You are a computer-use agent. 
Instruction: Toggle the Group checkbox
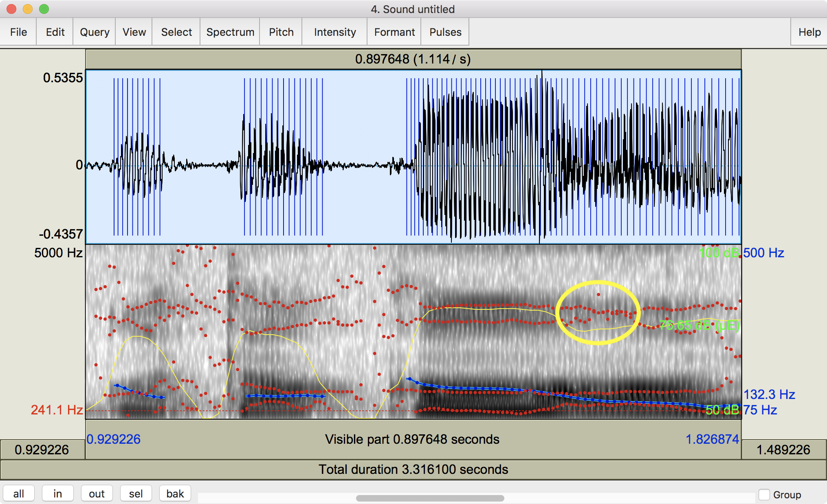pos(764,494)
